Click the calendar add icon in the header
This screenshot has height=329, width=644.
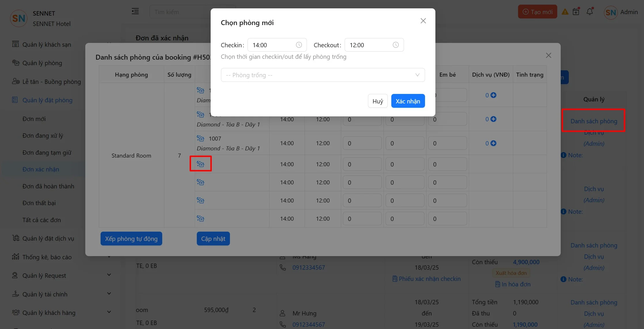click(576, 12)
